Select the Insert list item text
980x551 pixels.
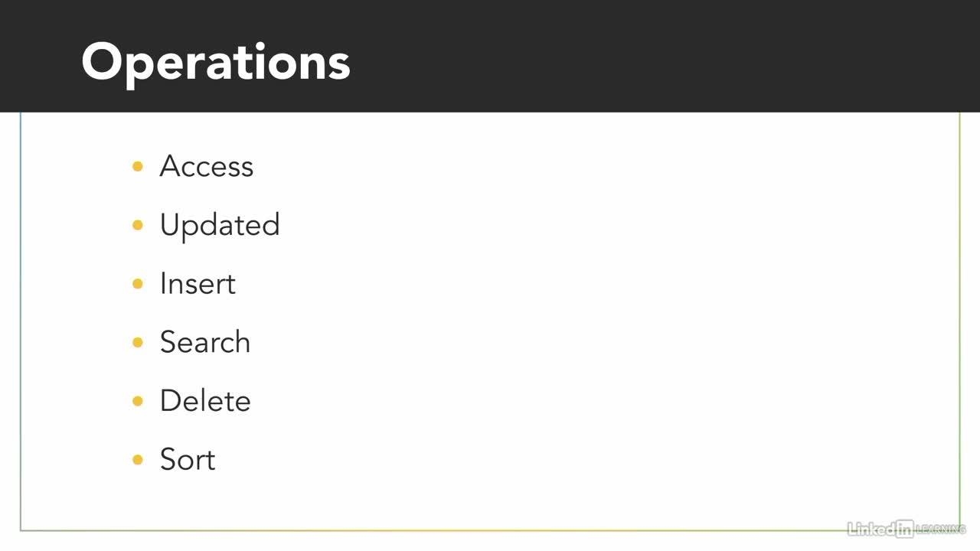197,284
